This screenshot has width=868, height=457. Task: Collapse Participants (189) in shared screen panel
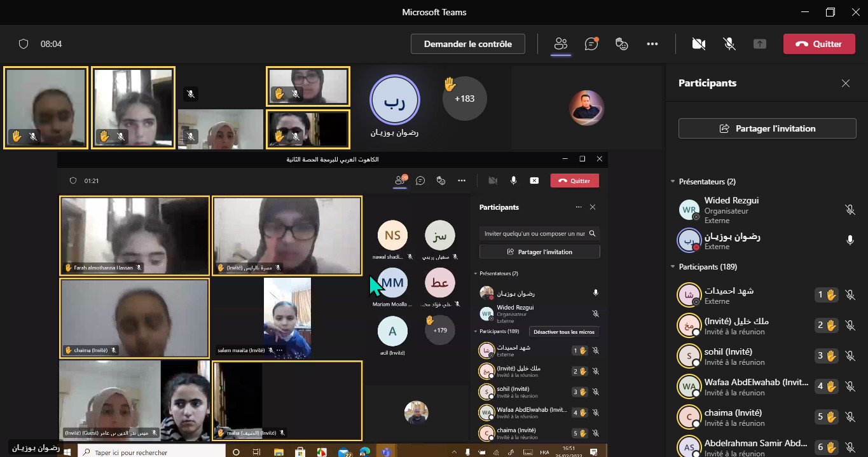(x=475, y=331)
